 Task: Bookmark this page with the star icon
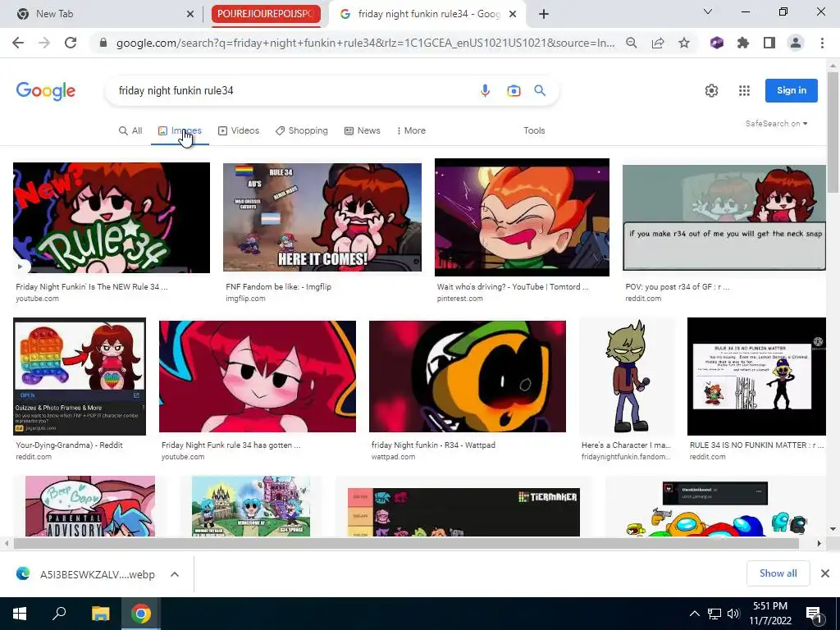pyautogui.click(x=684, y=43)
